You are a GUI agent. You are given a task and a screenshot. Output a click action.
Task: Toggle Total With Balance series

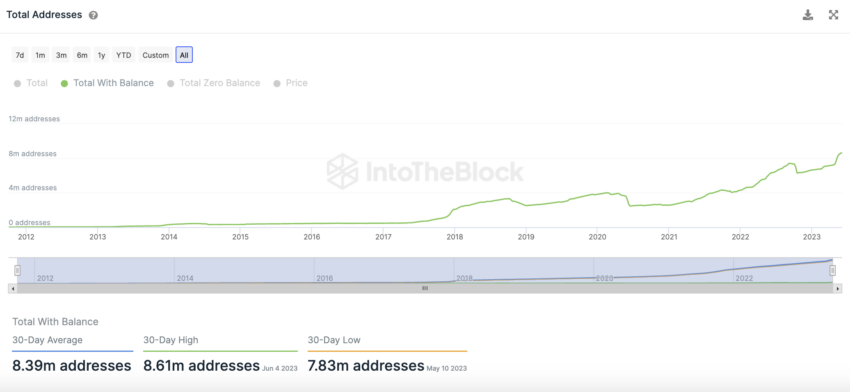point(107,83)
